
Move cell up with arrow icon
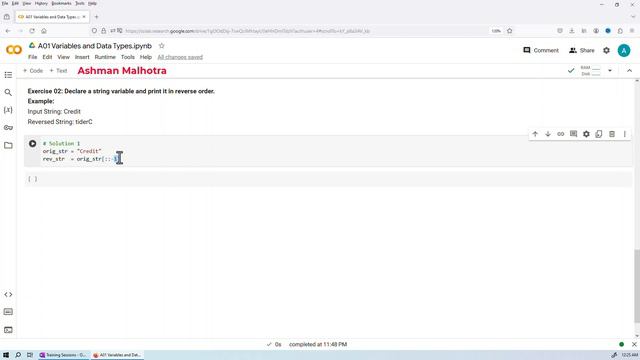click(535, 134)
